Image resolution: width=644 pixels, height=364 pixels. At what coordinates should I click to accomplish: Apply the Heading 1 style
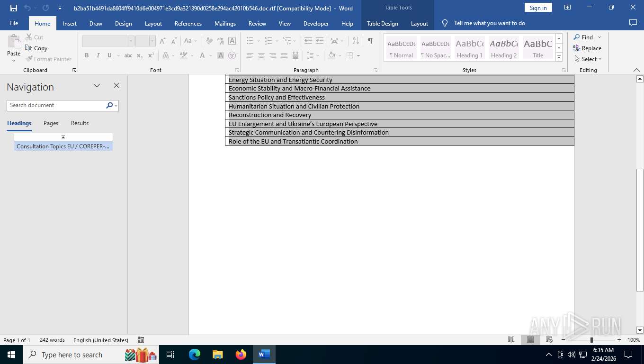coord(469,48)
